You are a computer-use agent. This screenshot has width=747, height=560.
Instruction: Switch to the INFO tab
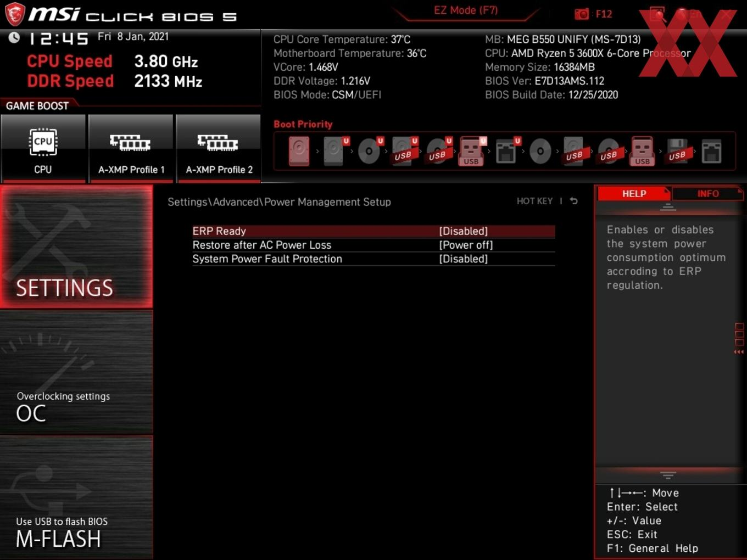(707, 193)
